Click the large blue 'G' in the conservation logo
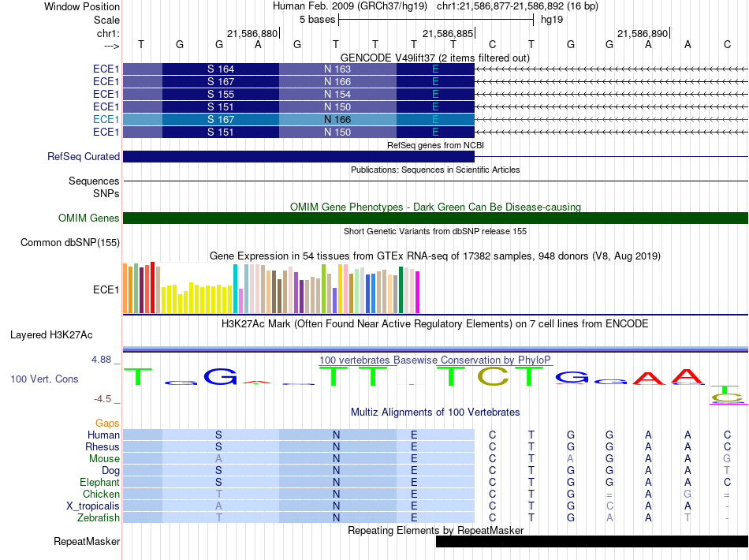This screenshot has width=749, height=560. tap(220, 377)
